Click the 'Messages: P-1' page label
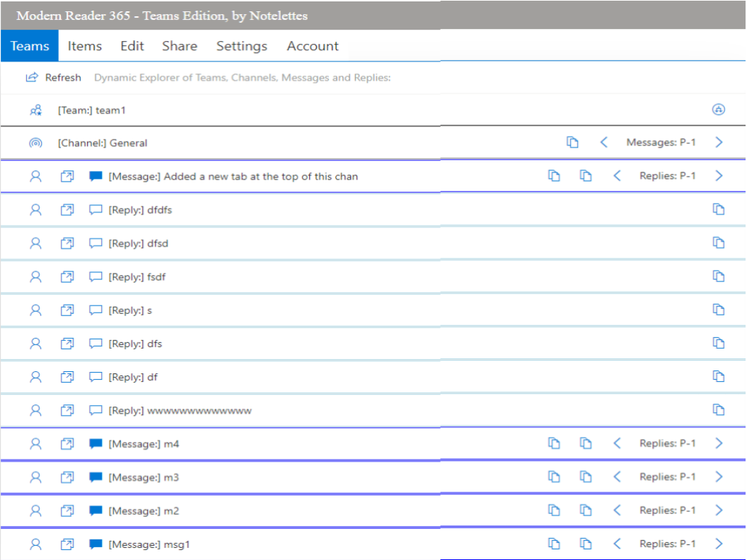This screenshot has width=747, height=560. pos(661,142)
